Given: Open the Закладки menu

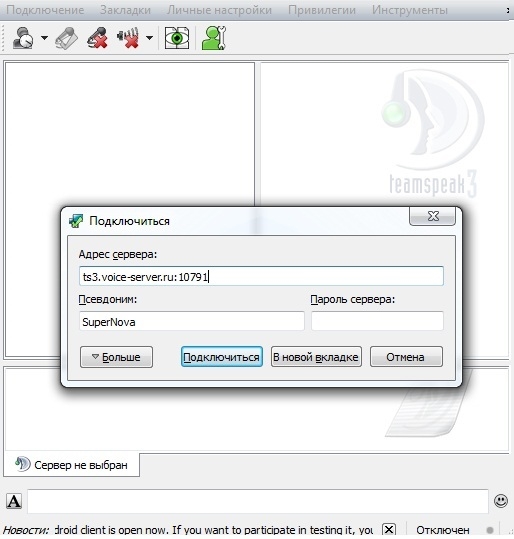Looking at the screenshot, I should [125, 10].
